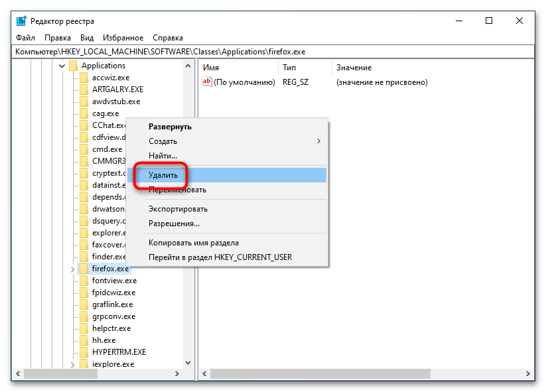Click the folder icon beside HYPERTRM.EXE

pyautogui.click(x=84, y=352)
